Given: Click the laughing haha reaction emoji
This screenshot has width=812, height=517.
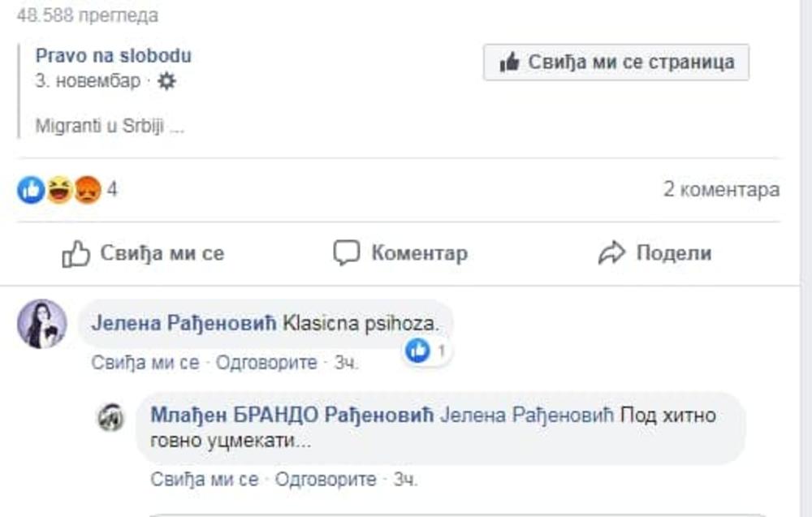Looking at the screenshot, I should [59, 190].
